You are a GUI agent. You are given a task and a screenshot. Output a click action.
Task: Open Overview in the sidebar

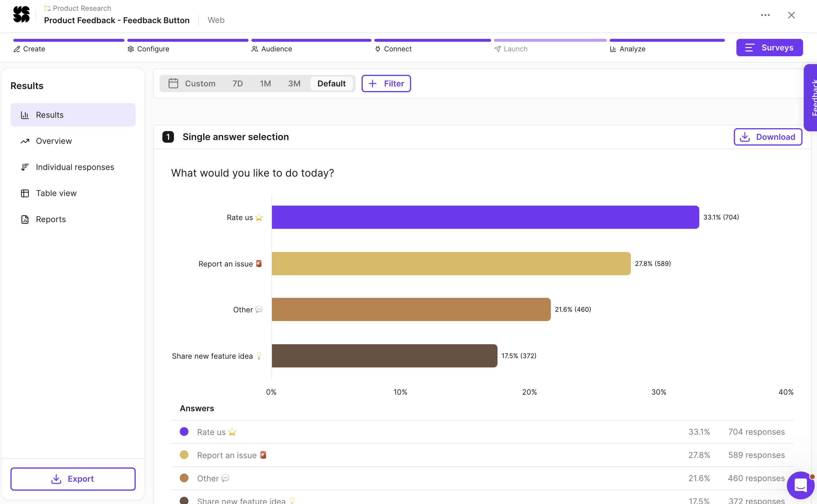tap(73, 141)
